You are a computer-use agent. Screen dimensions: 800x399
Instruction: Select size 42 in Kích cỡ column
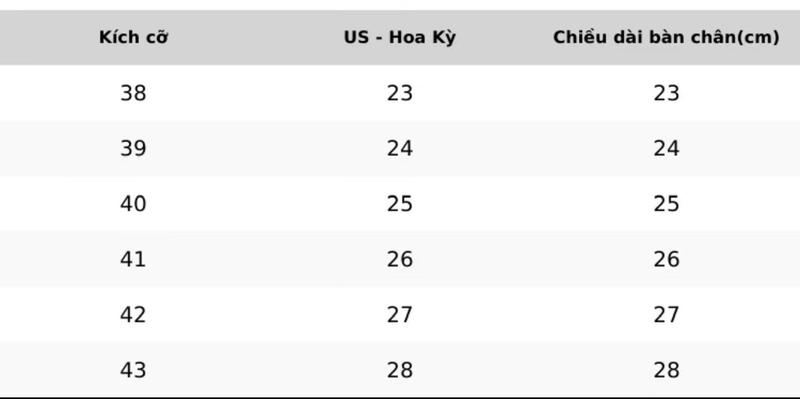(133, 314)
